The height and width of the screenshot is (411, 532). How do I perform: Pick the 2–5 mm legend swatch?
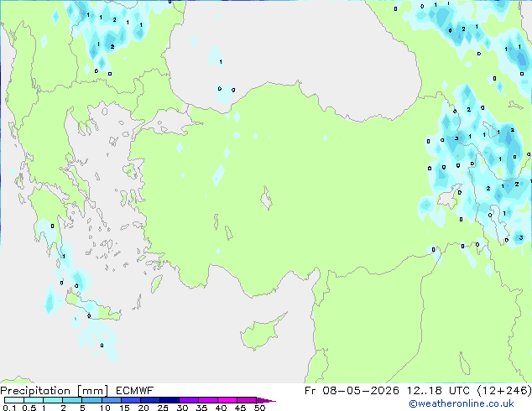[72, 400]
